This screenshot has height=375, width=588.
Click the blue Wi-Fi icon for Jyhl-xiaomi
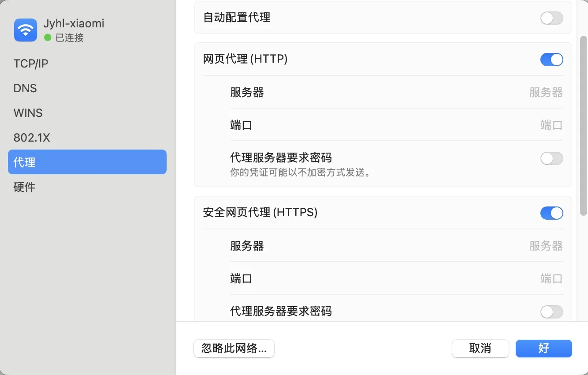click(x=25, y=30)
